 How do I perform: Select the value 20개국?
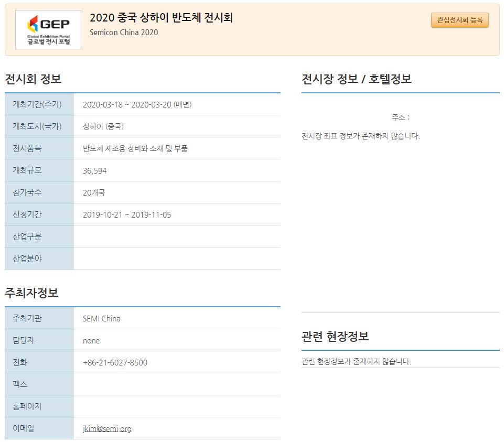[94, 192]
